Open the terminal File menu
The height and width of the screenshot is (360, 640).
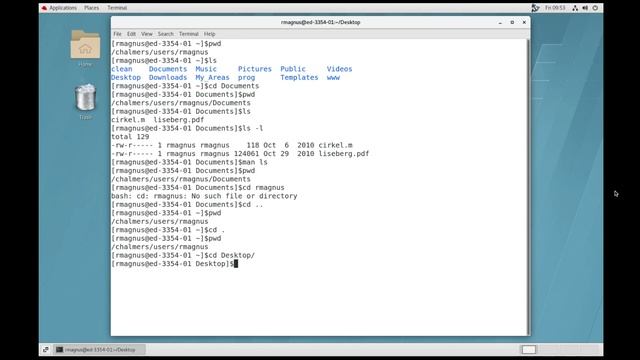[117, 34]
